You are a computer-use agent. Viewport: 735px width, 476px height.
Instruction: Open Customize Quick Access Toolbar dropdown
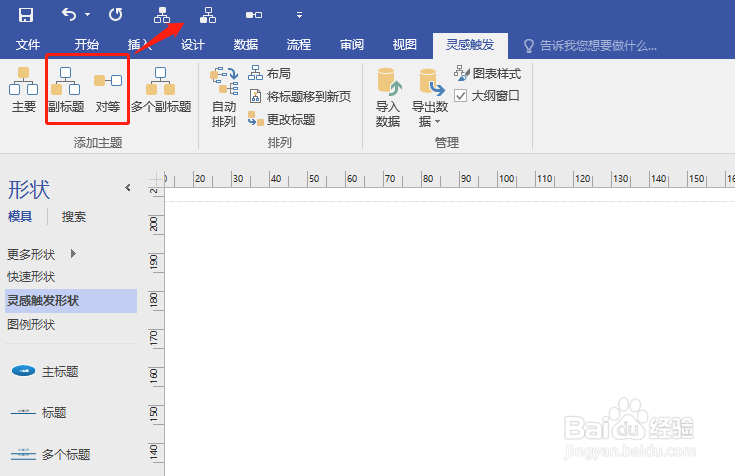[299, 15]
